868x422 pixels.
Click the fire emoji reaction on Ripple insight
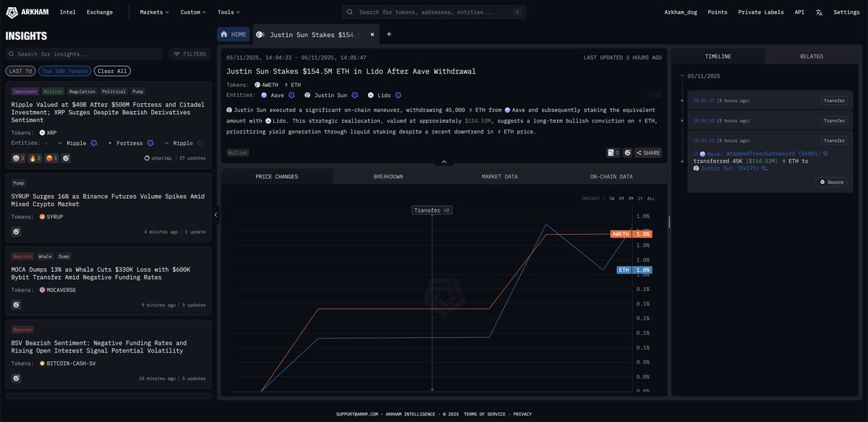click(35, 158)
